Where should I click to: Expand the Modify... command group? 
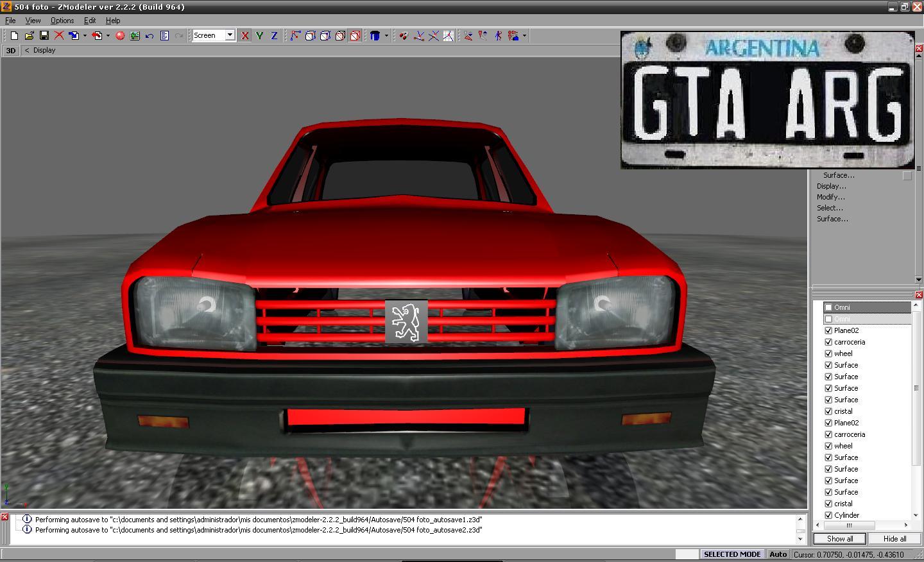(831, 197)
